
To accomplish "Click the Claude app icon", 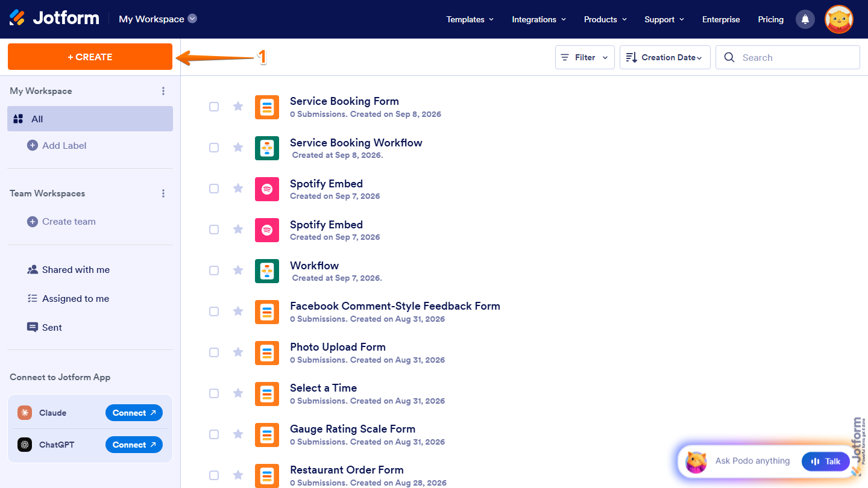I will coord(25,413).
